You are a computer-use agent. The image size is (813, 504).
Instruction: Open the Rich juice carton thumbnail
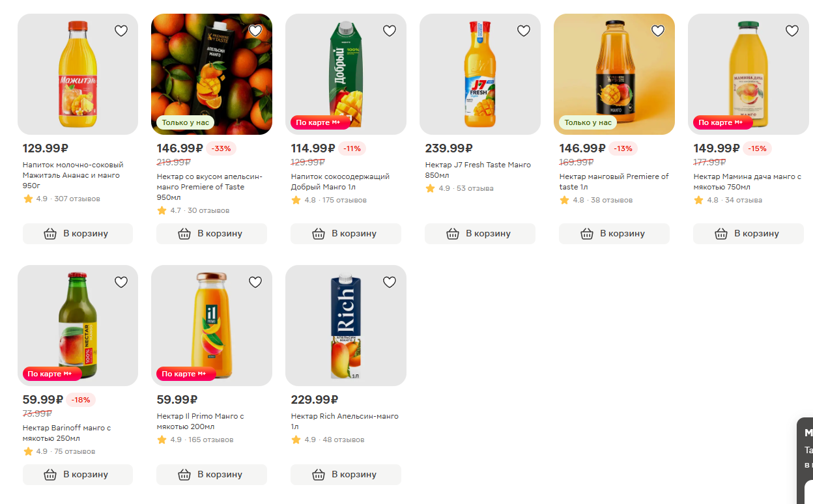(346, 326)
